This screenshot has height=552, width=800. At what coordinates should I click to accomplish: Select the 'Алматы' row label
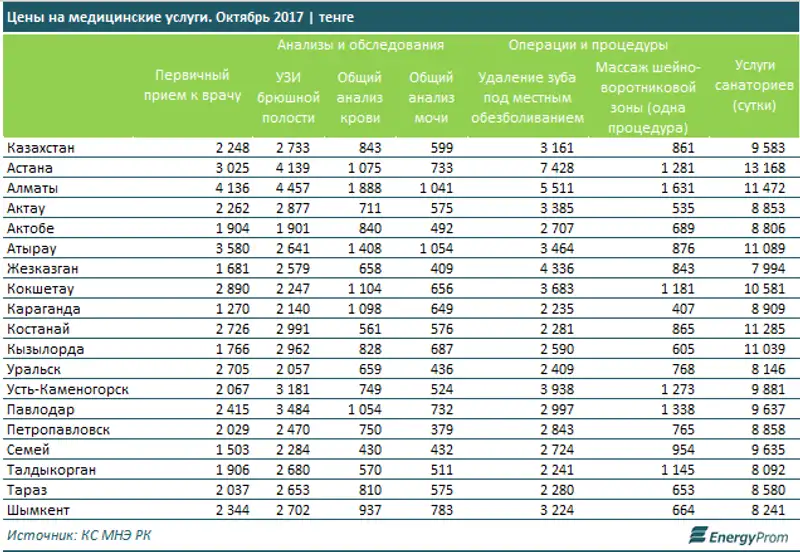coord(32,187)
